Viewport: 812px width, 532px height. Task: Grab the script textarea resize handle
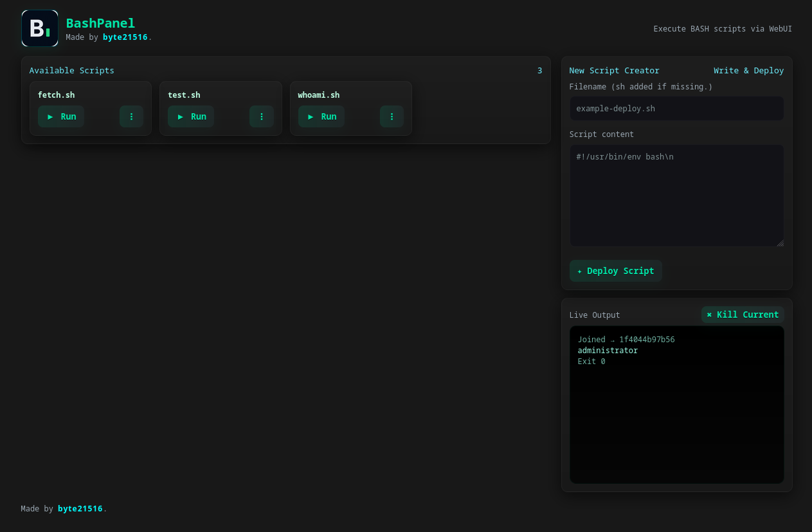pyautogui.click(x=780, y=243)
